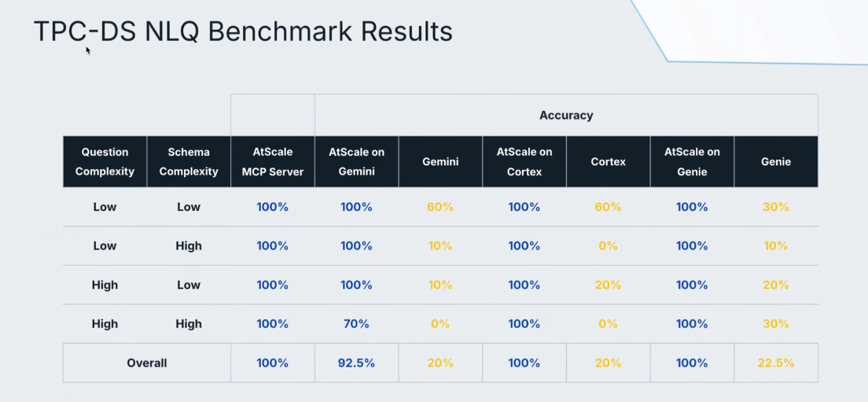Click the Overall row label
This screenshot has height=402, width=868.
click(147, 363)
